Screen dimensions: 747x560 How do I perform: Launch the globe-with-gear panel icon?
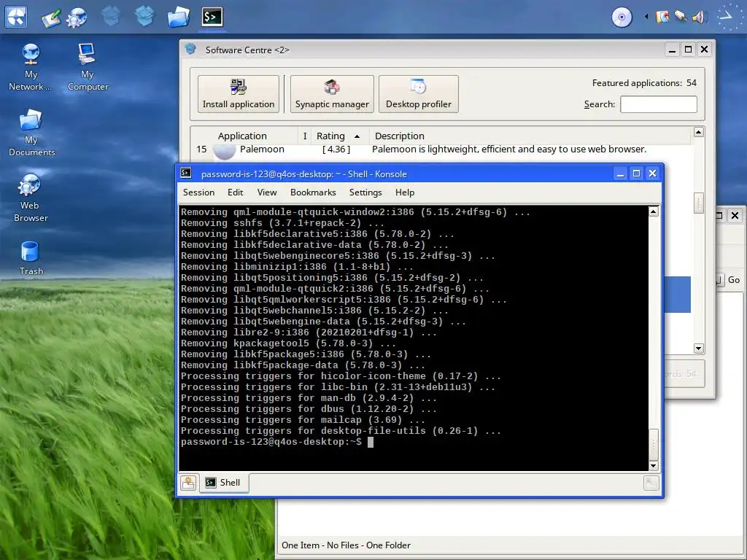tap(77, 17)
